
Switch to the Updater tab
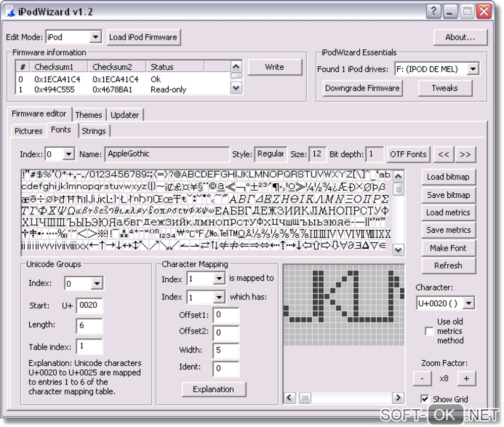click(x=125, y=115)
